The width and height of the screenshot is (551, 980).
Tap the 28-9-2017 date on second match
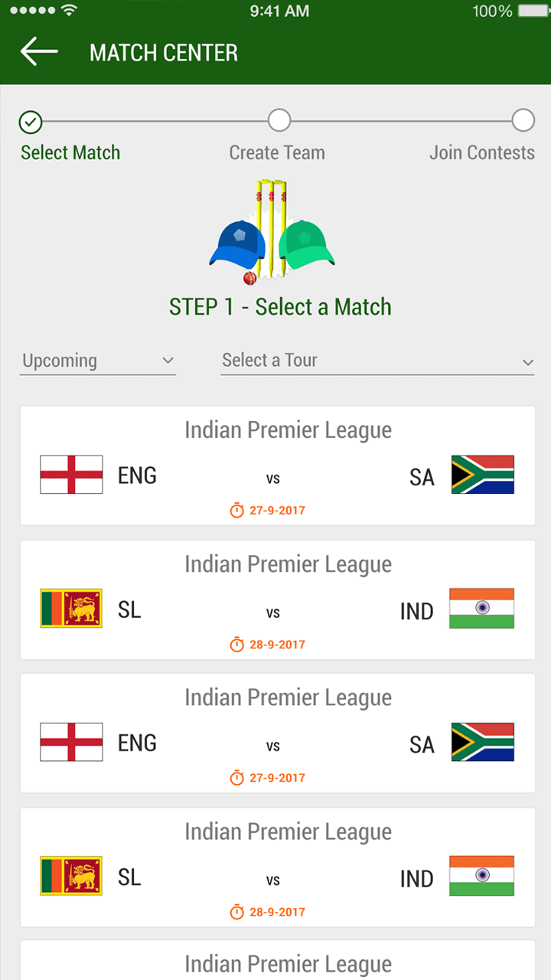277,645
